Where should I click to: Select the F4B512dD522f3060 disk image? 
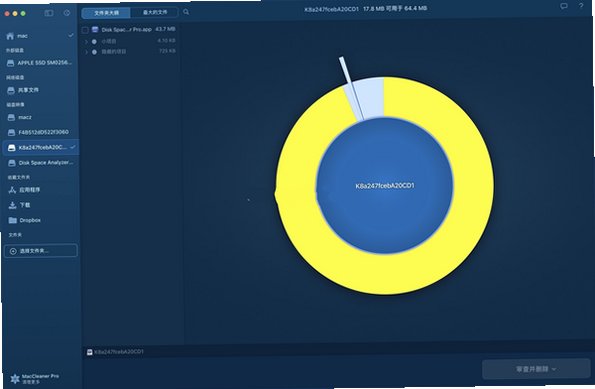[x=39, y=132]
